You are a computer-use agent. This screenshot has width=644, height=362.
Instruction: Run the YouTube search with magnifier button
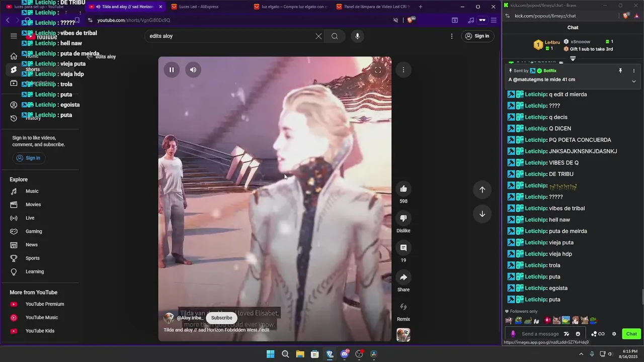335,36
